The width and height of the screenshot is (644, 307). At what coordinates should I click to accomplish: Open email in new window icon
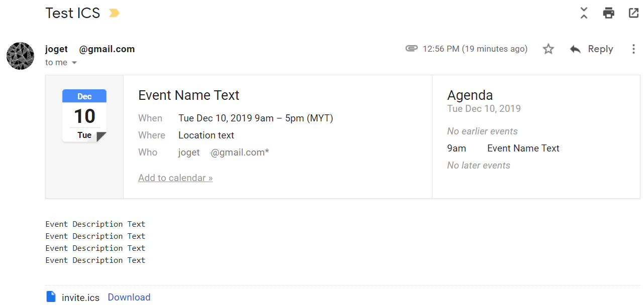click(x=633, y=13)
